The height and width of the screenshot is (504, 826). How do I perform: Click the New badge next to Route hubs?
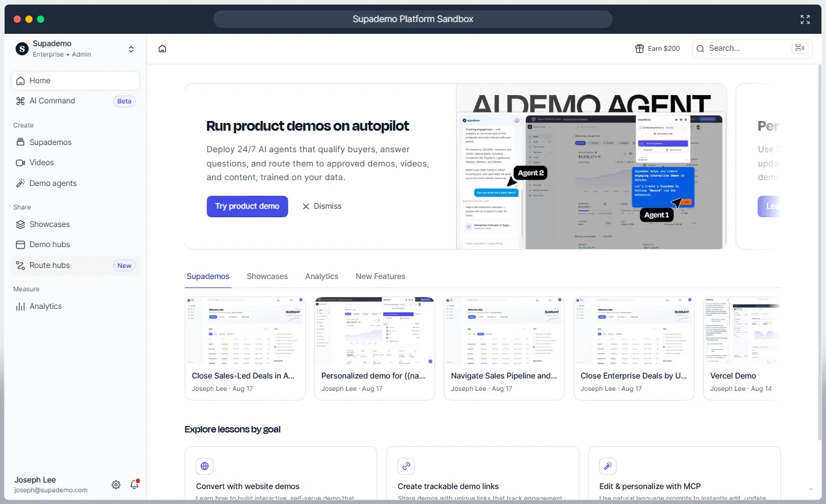click(124, 265)
